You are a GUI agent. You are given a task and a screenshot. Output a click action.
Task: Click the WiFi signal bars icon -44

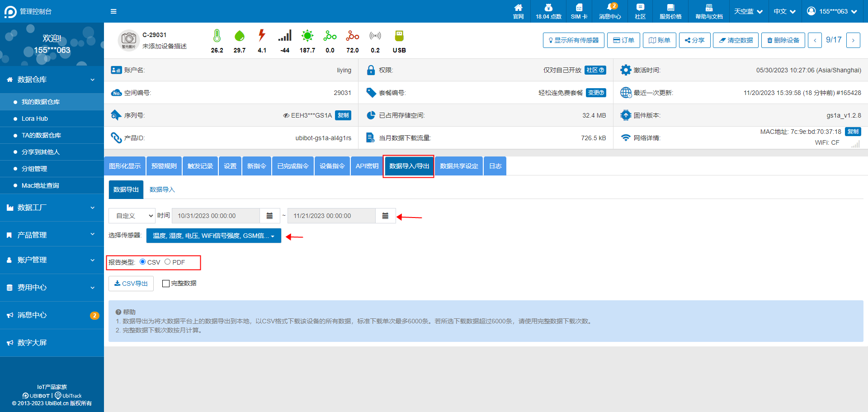pyautogui.click(x=285, y=35)
